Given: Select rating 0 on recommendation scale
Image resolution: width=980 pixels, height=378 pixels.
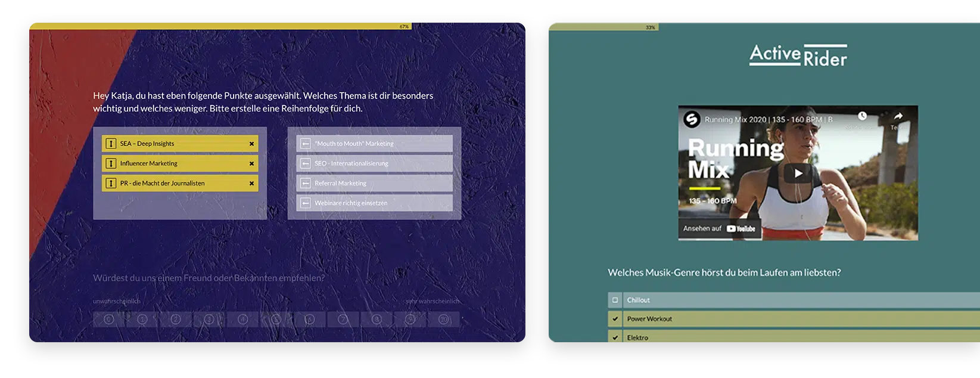Looking at the screenshot, I should coord(108,320).
